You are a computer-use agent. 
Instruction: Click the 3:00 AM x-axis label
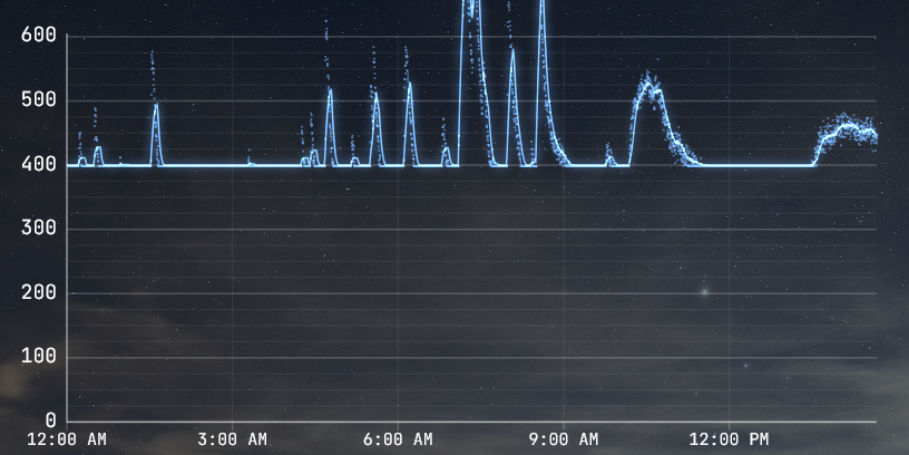(x=232, y=440)
